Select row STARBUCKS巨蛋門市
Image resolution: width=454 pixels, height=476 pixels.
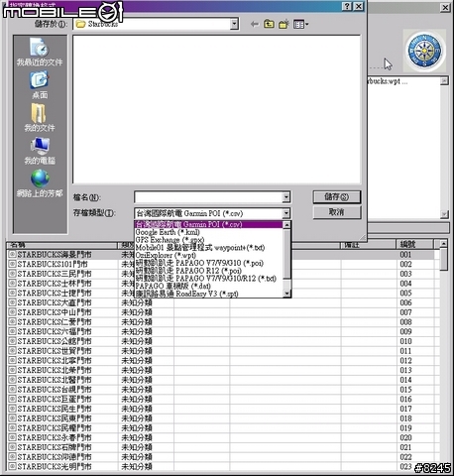220,399
